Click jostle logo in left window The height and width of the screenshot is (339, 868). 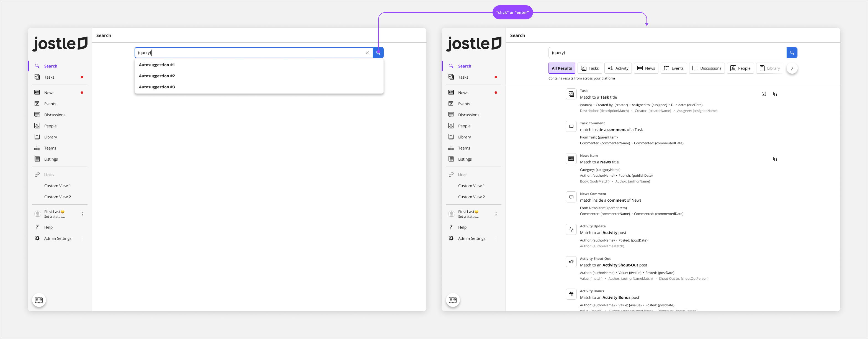click(60, 44)
